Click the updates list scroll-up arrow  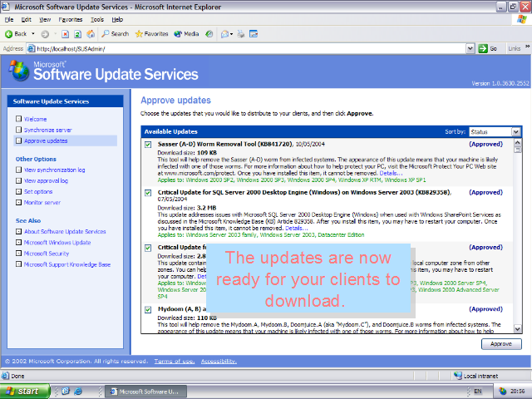coord(517,142)
